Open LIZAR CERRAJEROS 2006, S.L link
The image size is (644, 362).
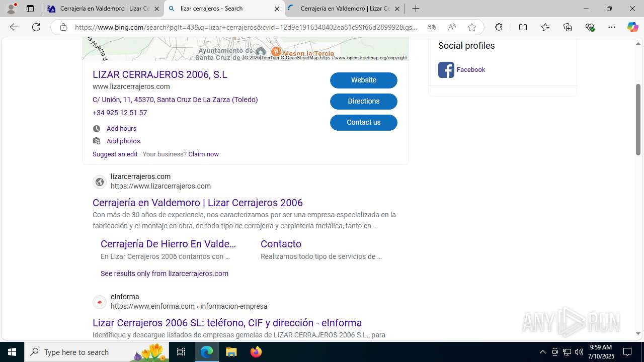tap(160, 74)
